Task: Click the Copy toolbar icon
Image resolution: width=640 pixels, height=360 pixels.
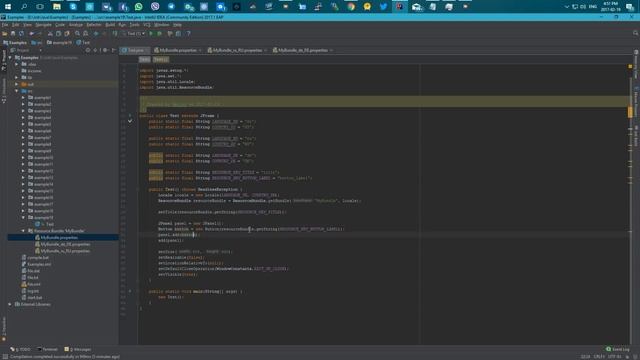Action: point(58,33)
